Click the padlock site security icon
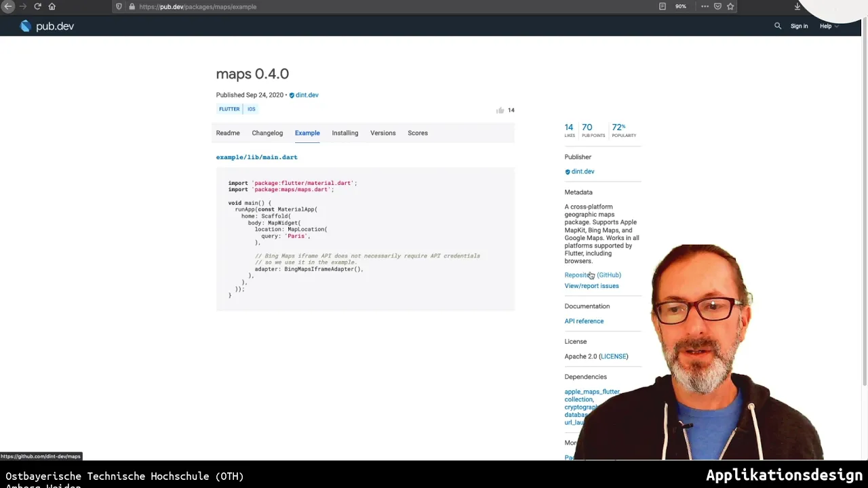This screenshot has height=488, width=868. pos(132,6)
